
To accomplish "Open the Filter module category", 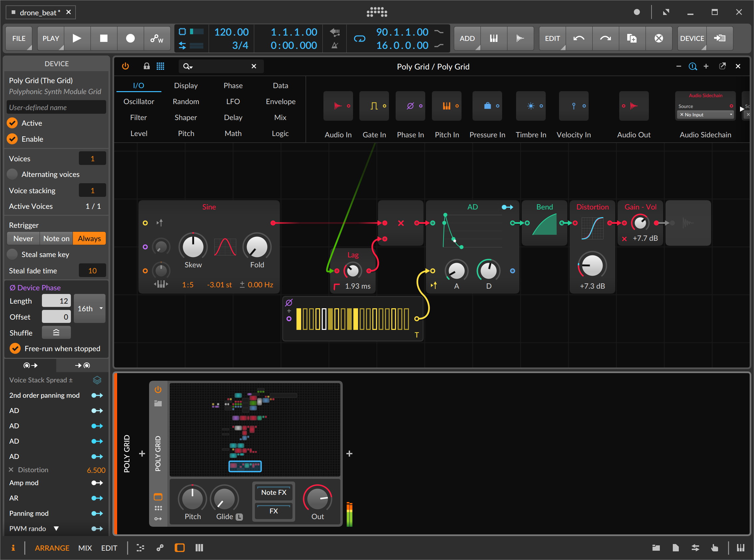I will pyautogui.click(x=138, y=117).
